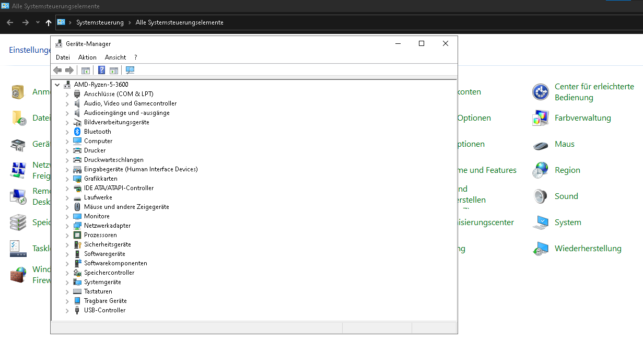Expand the Systemgeräte node
Viewport: 643px width, 364px height.
click(67, 282)
